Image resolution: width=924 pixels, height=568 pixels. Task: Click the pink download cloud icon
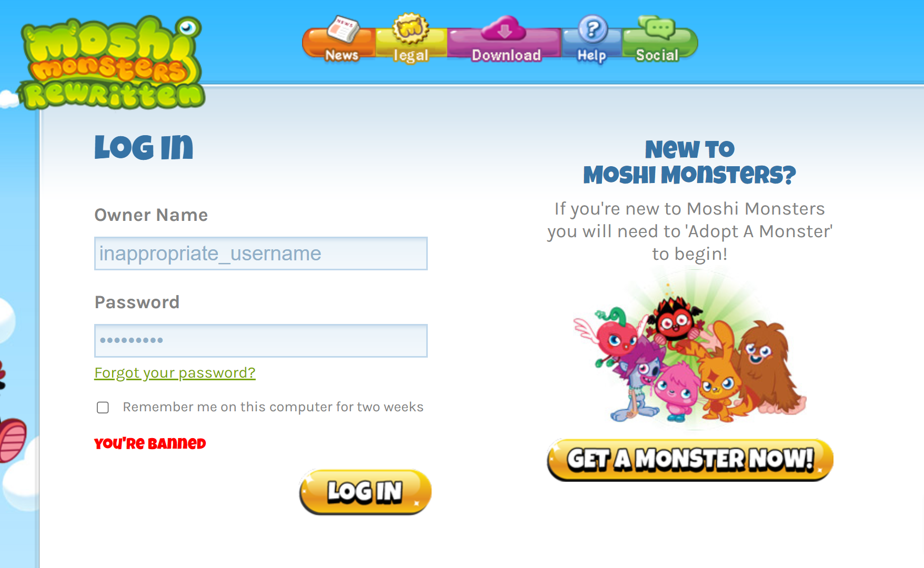click(504, 28)
